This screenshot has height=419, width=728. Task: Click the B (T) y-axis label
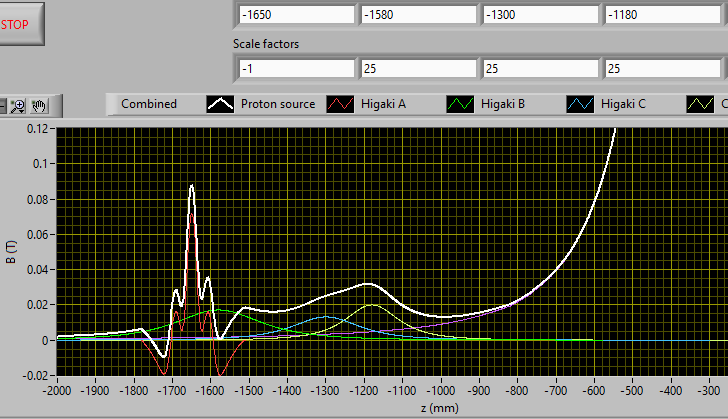click(11, 250)
